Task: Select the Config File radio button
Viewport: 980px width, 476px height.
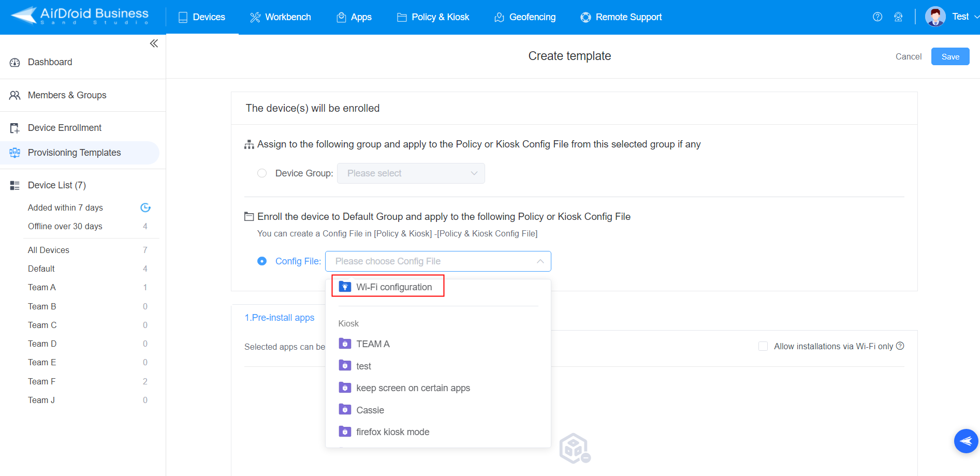Action: [262, 261]
